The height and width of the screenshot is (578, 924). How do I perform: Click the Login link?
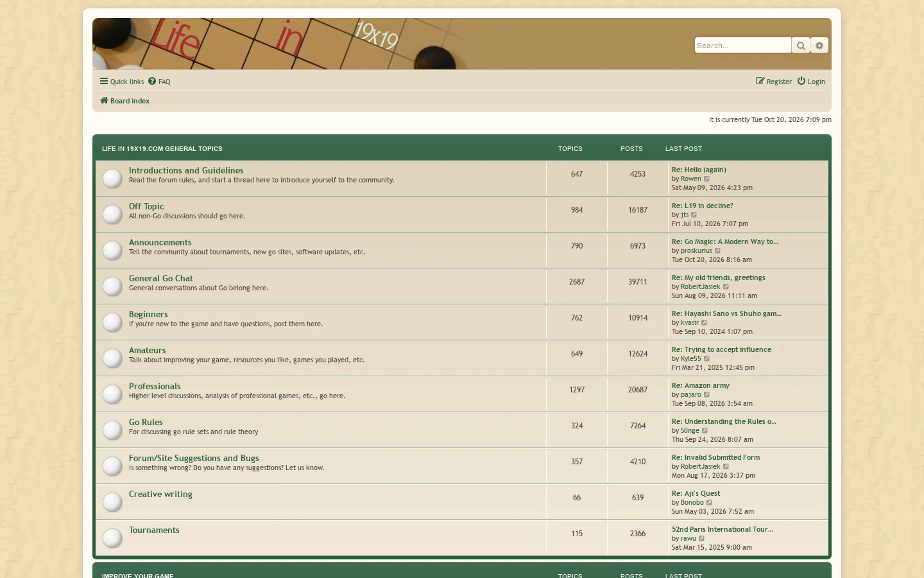tap(811, 82)
